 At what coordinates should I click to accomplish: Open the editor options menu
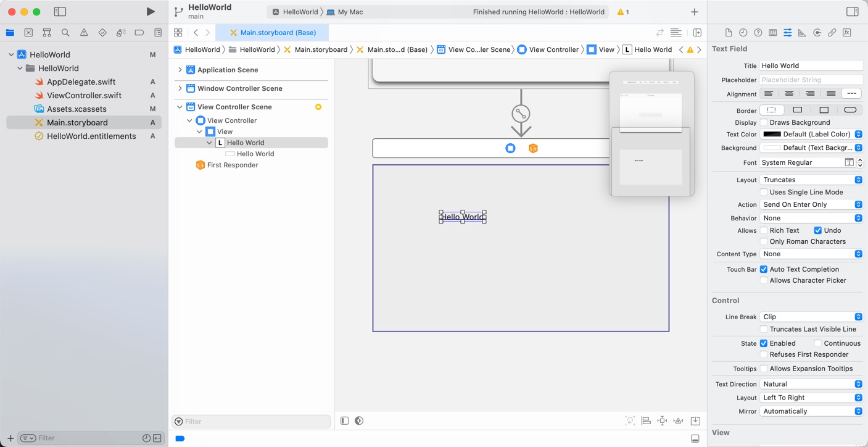(676, 33)
